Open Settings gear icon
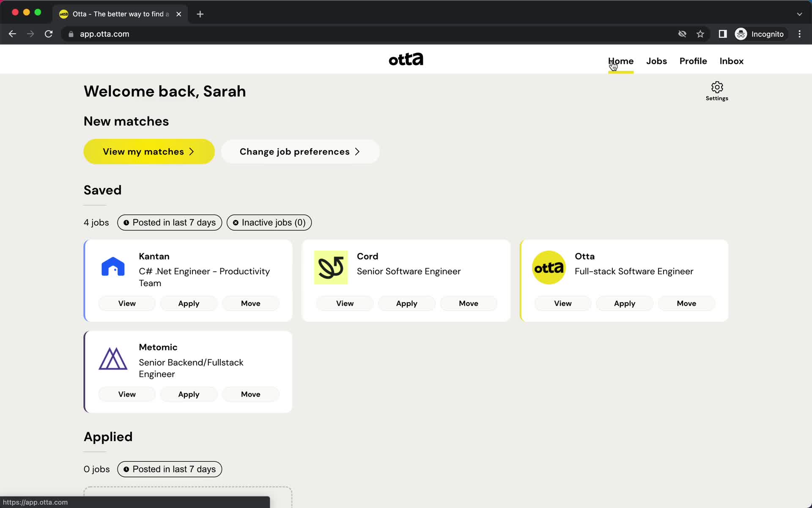The height and width of the screenshot is (508, 812). (x=717, y=87)
